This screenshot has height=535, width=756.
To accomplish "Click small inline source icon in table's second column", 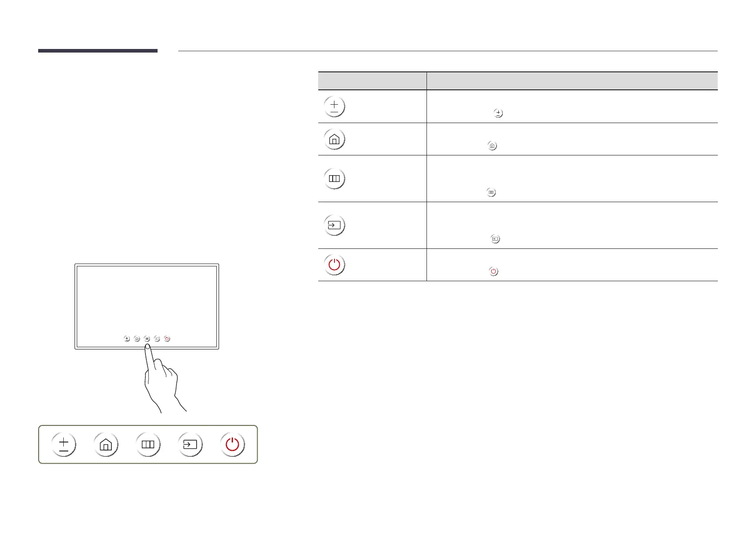I will [x=495, y=239].
